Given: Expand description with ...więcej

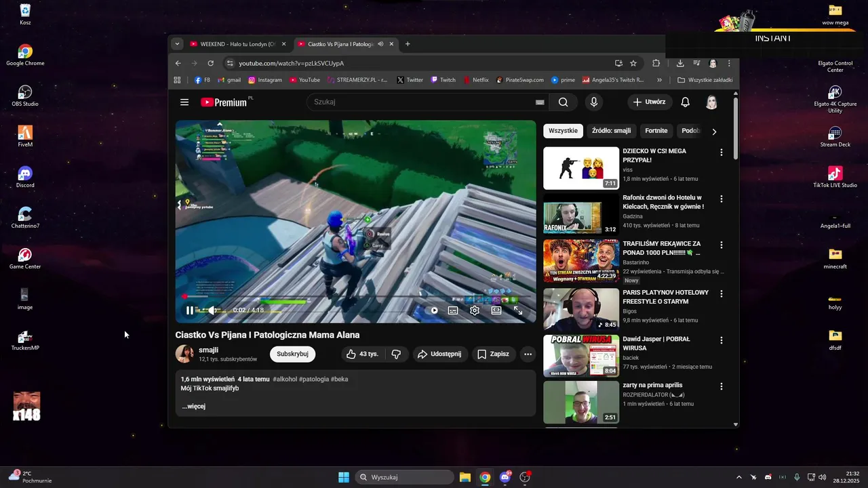Looking at the screenshot, I should click(194, 406).
